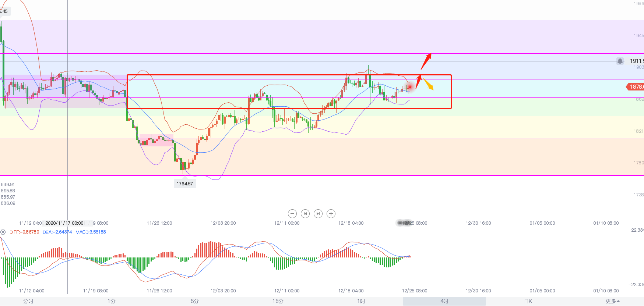Viewport: 644px width, 306px height.
Task: Switch to the 15分 timeframe tab
Action: click(278, 301)
